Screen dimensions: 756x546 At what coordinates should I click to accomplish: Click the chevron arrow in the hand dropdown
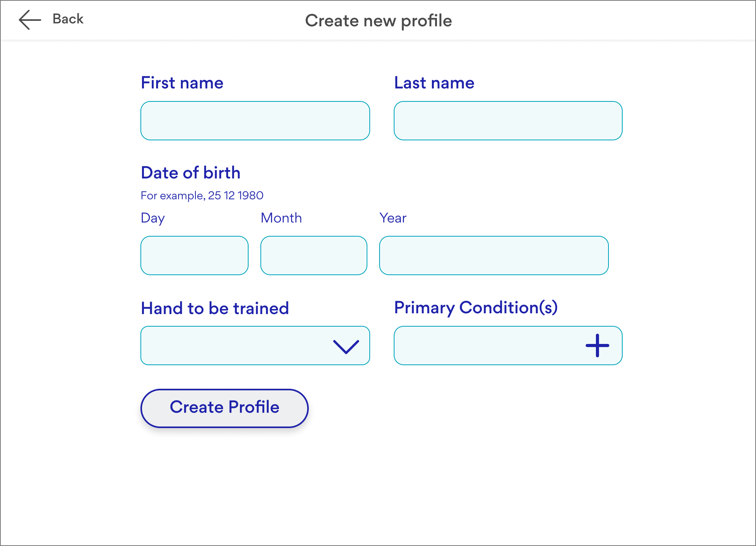(346, 346)
